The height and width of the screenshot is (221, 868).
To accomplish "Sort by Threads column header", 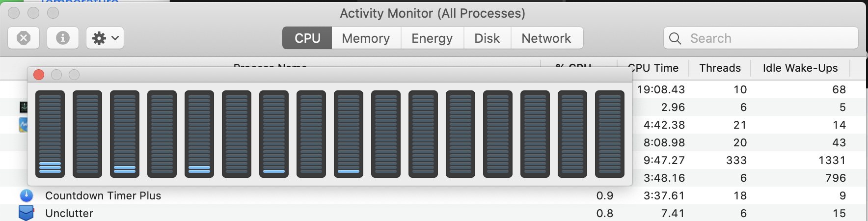I will pyautogui.click(x=720, y=68).
